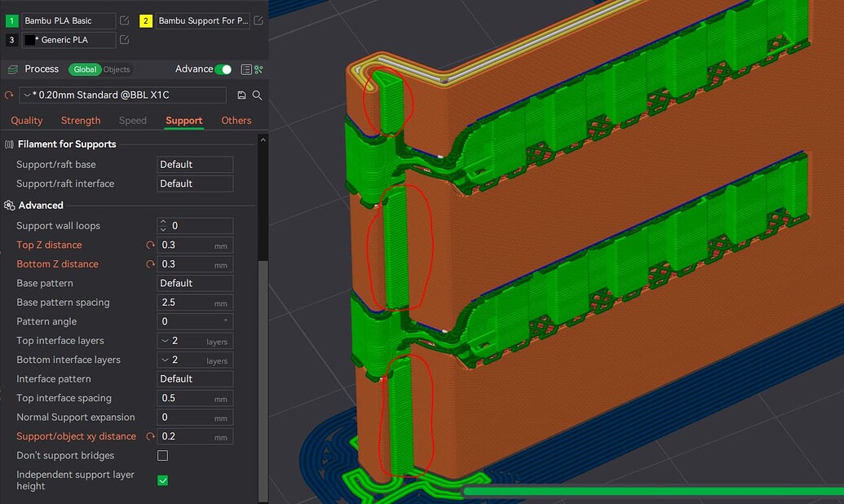Edit the Bambu Support For PLA filament preset
This screenshot has width=844, height=504.
[259, 20]
